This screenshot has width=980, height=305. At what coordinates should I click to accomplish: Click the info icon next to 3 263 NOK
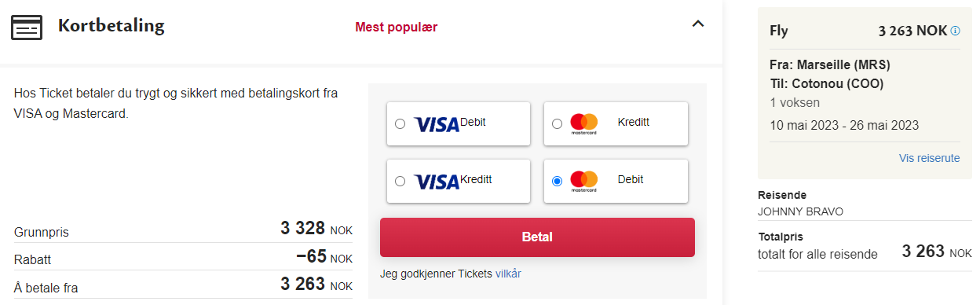click(x=955, y=31)
